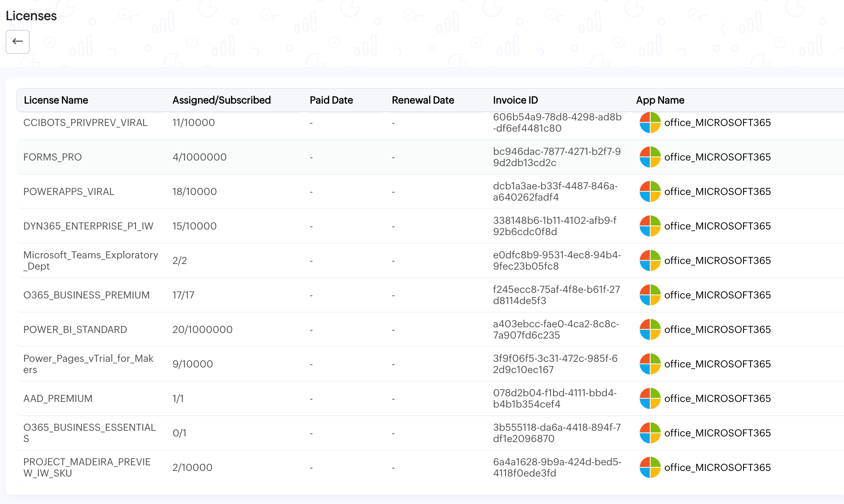Click Microsoft365 icon in O365_BUSINESS_ESSENTIALS row
Screen dimensions: 844x504
[650, 433]
